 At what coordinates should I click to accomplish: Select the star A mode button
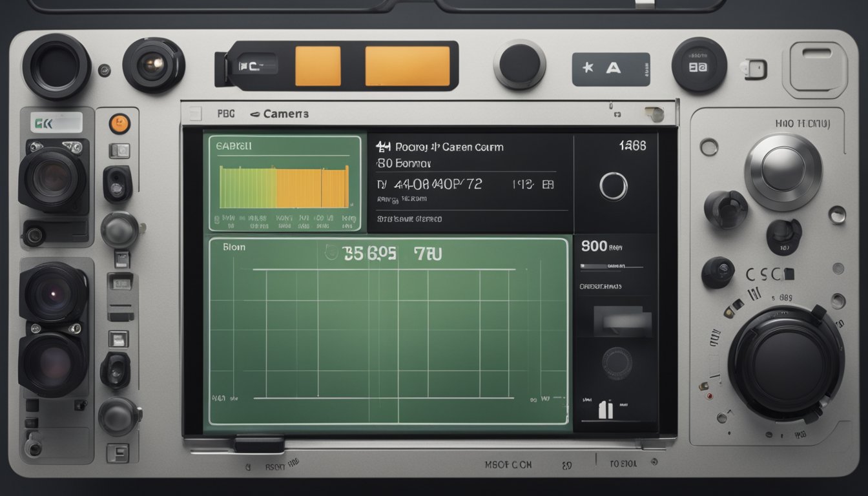(x=610, y=68)
